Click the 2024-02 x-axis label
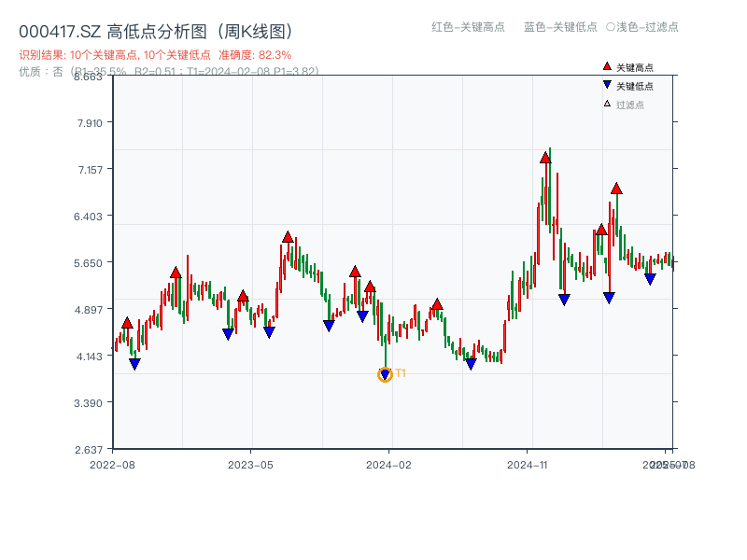This screenshot has width=747, height=560. coord(388,465)
